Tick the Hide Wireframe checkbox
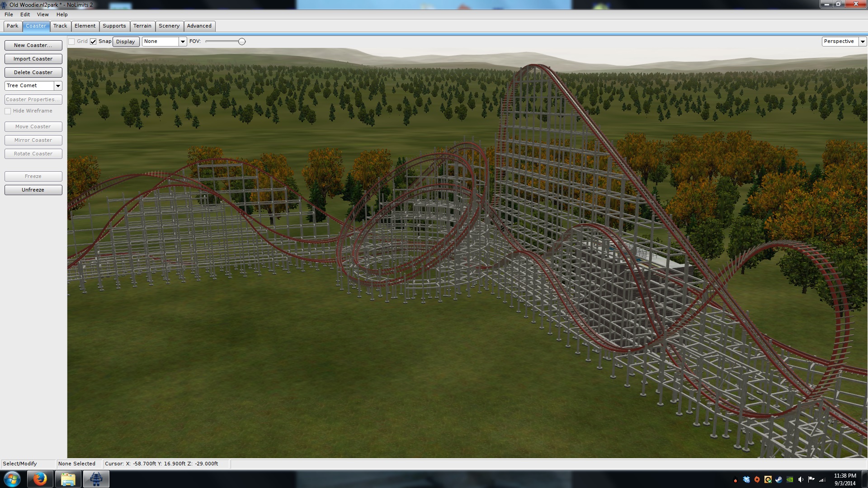 [x=8, y=111]
